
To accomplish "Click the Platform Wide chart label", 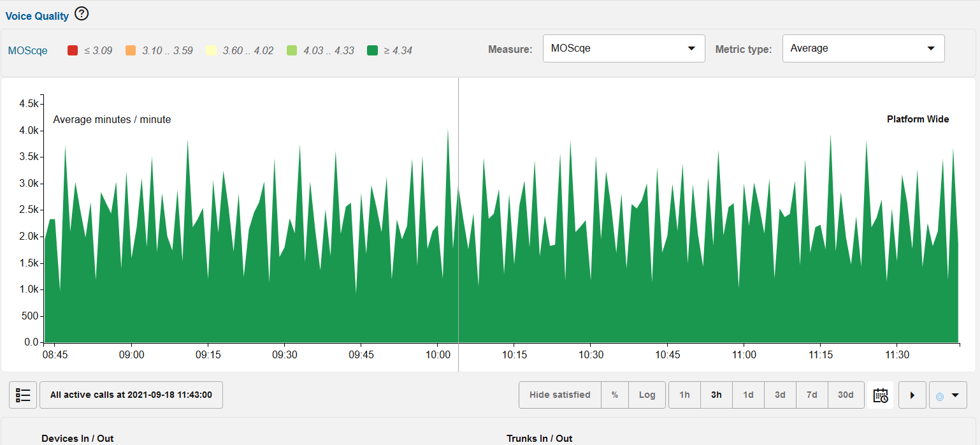I will click(918, 119).
